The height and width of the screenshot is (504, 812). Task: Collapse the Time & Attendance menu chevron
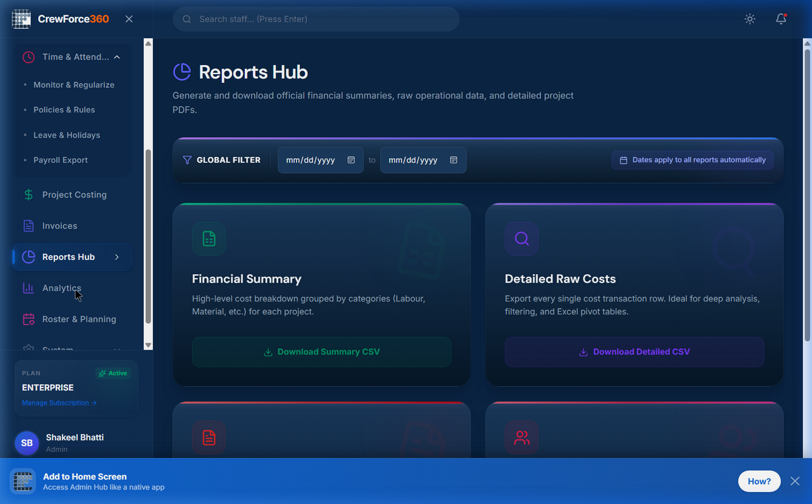point(117,57)
